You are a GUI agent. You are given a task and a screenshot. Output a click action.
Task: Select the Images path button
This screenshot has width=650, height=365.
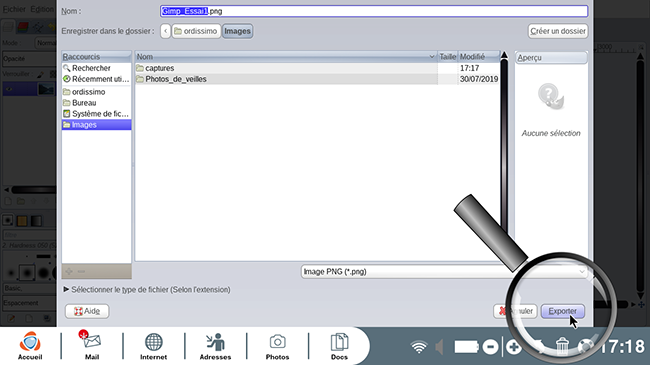click(238, 31)
